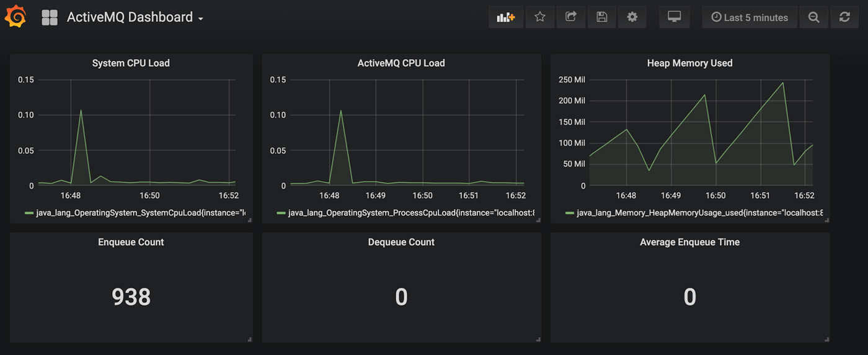
Task: Open the Grafana logo home menu
Action: pos(15,17)
